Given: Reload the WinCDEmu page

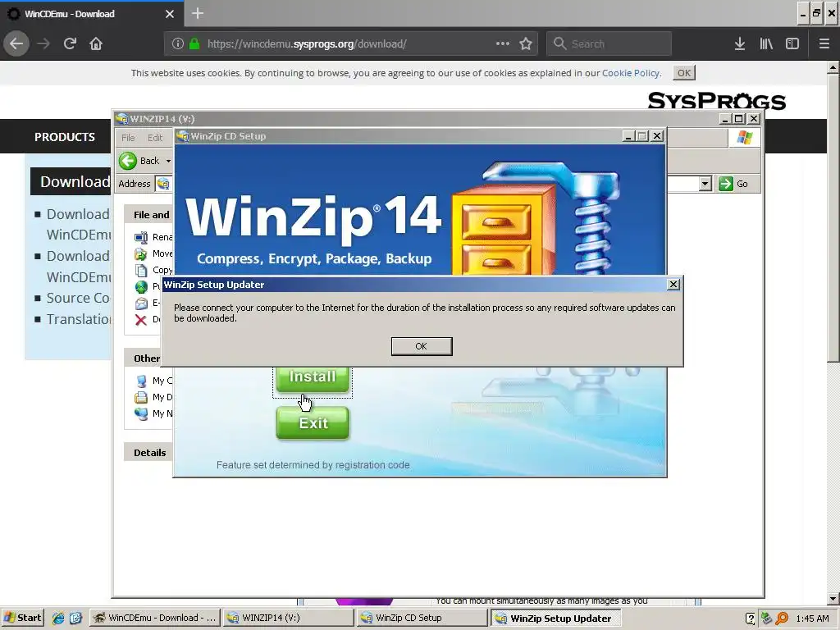Looking at the screenshot, I should (x=71, y=44).
